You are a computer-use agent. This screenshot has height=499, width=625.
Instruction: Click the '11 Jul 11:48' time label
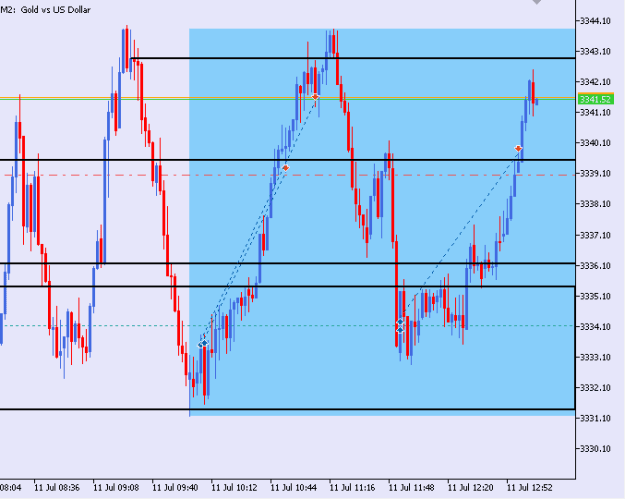[411, 488]
